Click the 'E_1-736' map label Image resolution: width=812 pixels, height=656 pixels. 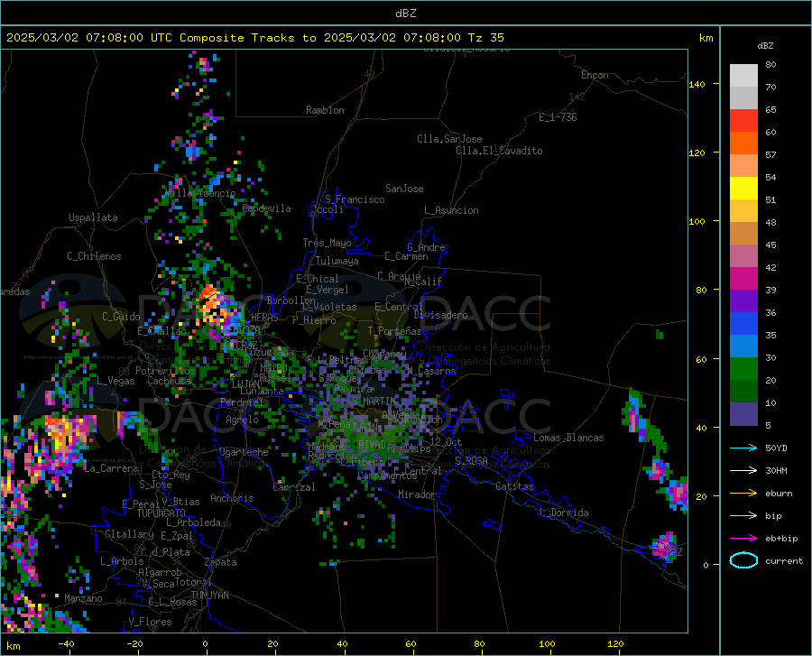[558, 117]
